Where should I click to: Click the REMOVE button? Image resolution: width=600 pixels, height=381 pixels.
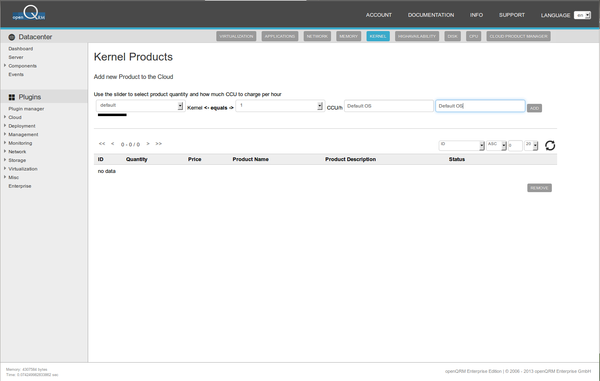(x=539, y=188)
